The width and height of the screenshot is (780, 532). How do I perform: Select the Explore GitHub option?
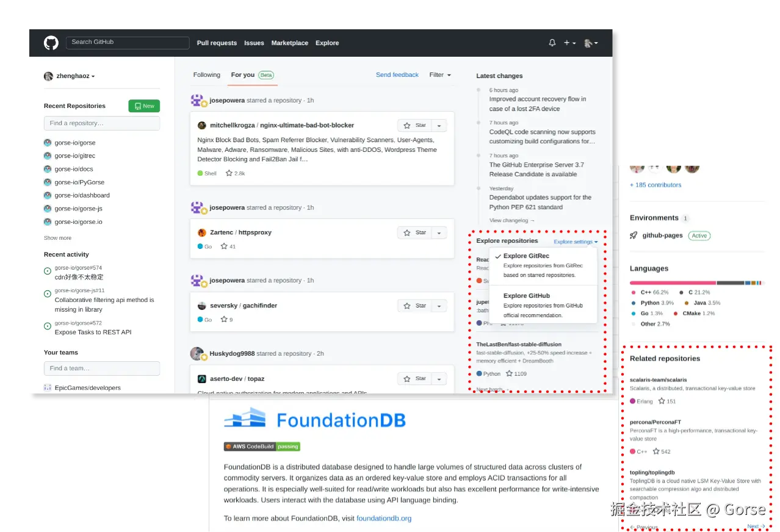click(x=543, y=305)
